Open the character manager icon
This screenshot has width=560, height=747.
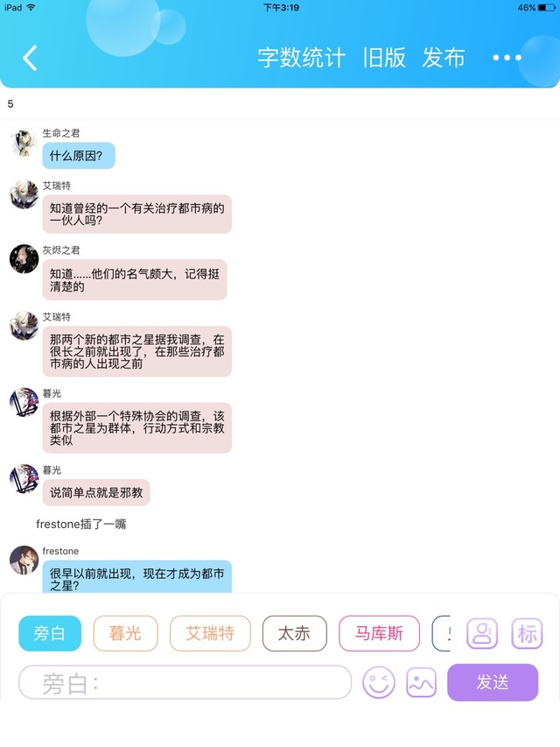tap(482, 633)
